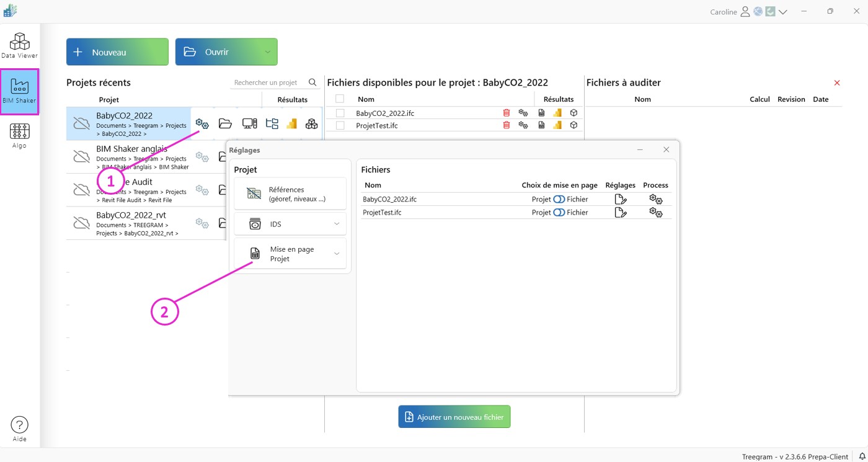The width and height of the screenshot is (868, 462).
Task: Open the Algo module in sidebar
Action: pos(19,135)
